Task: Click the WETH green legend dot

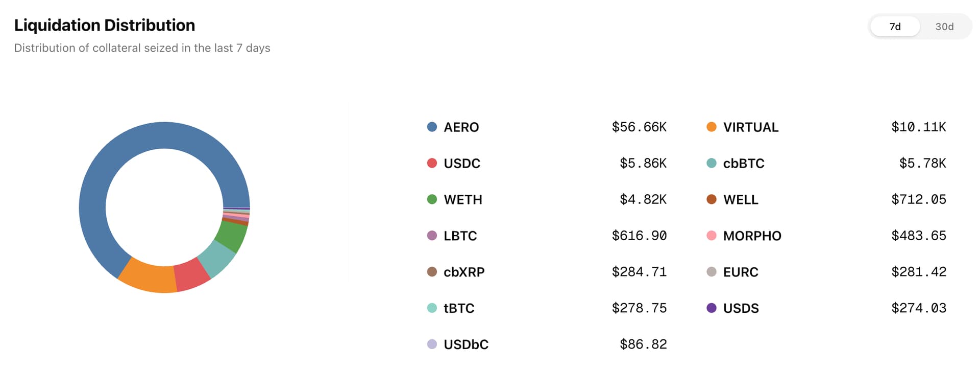Action: click(x=432, y=199)
